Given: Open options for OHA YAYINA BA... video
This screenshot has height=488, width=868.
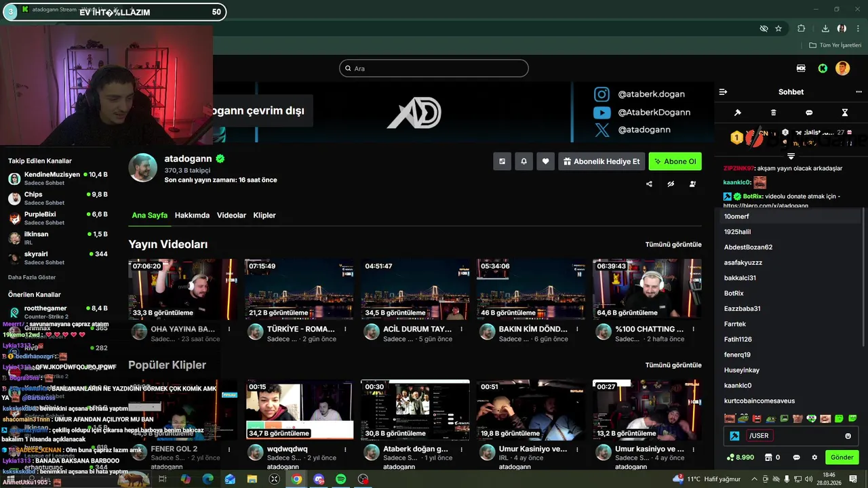Looking at the screenshot, I should (x=229, y=329).
